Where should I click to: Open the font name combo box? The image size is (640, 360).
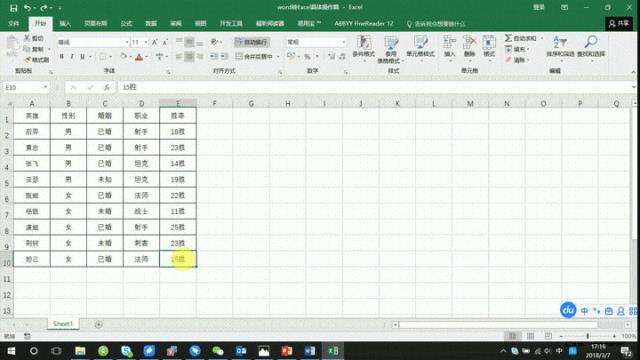[93, 42]
